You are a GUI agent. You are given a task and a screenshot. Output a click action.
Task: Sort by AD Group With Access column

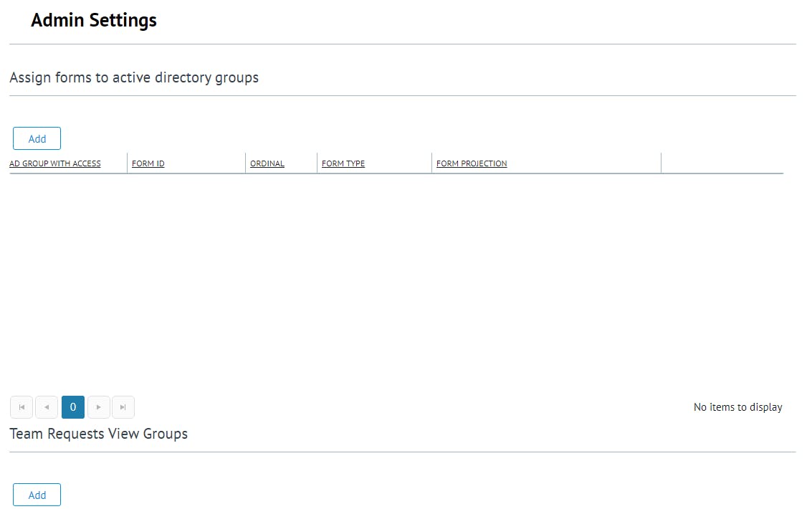[55, 163]
